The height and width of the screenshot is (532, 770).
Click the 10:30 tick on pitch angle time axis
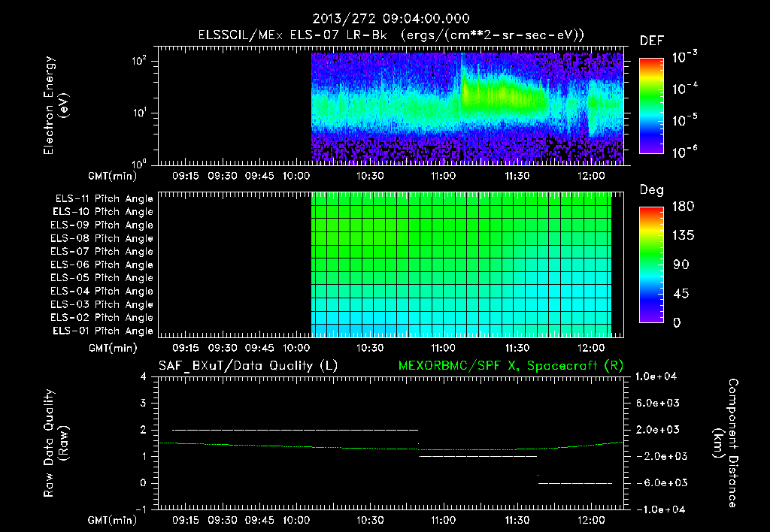370,348
